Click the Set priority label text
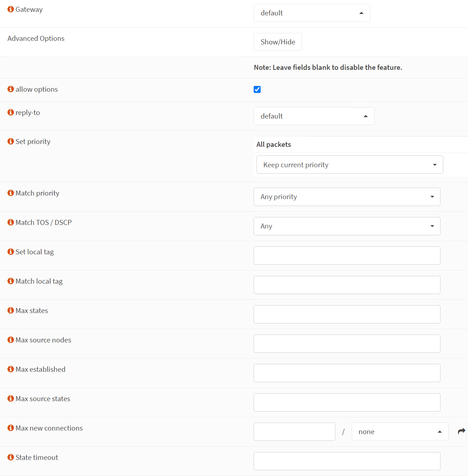This screenshot has width=468, height=476. coord(33,141)
